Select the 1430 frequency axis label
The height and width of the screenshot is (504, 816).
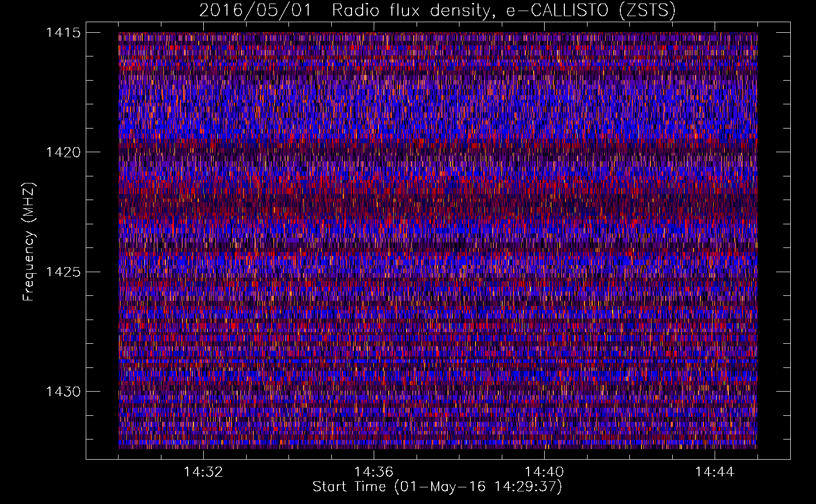pos(63,392)
